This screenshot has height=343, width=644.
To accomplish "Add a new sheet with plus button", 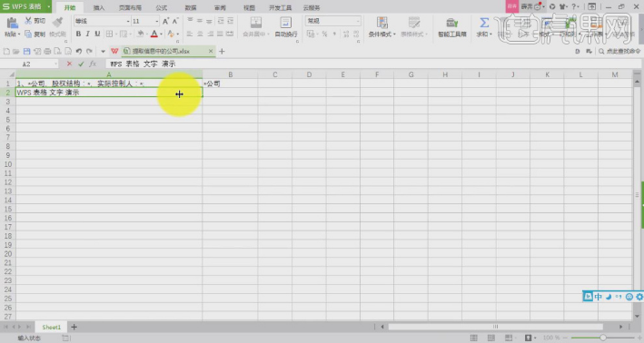I will tap(74, 327).
